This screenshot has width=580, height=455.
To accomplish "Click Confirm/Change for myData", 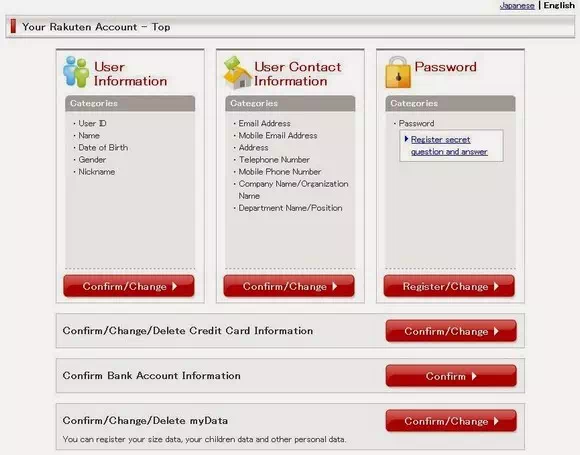I will pos(451,421).
